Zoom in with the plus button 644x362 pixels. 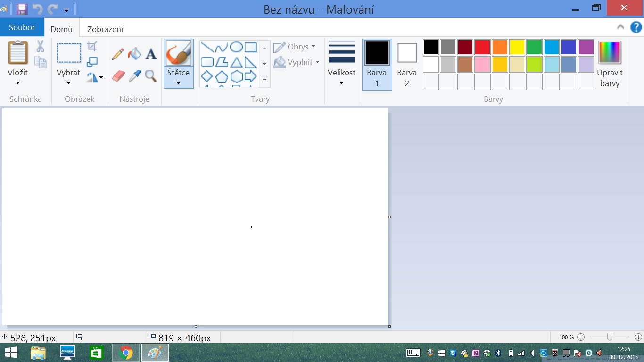pos(638,337)
